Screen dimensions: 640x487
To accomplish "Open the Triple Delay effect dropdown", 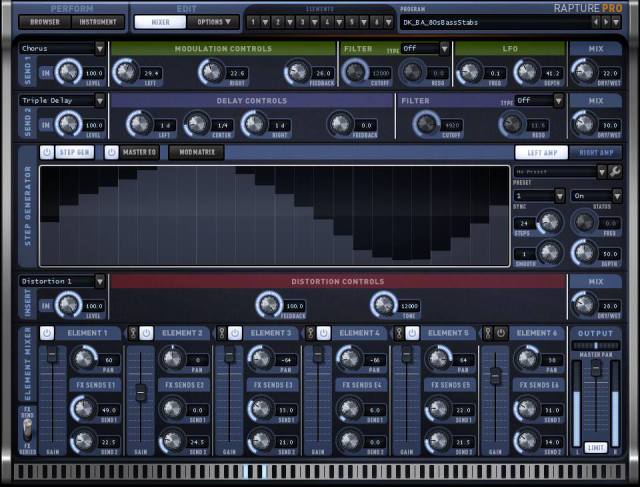I will pos(100,100).
